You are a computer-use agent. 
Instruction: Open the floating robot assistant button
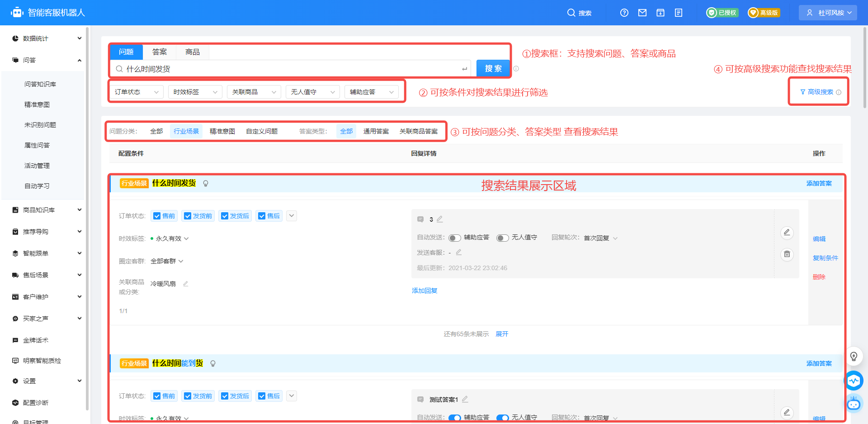[854, 403]
